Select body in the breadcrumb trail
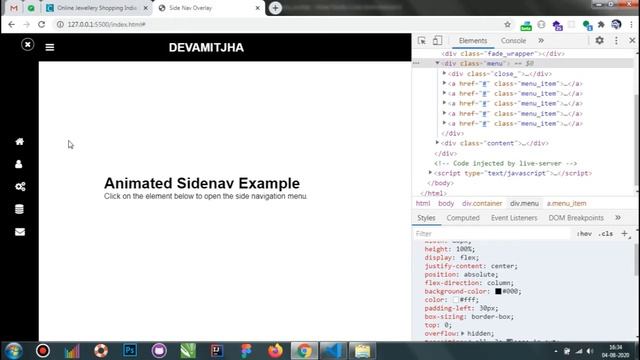The image size is (640, 360). [446, 203]
